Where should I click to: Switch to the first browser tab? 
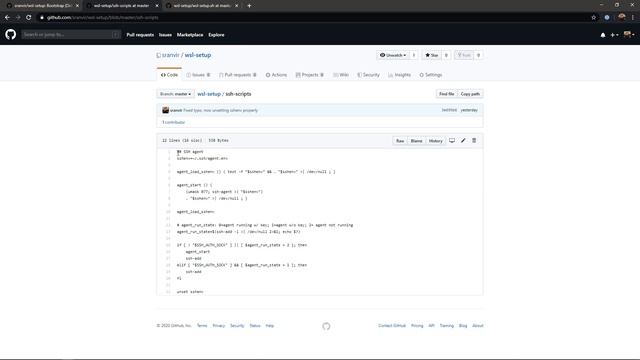click(x=42, y=6)
